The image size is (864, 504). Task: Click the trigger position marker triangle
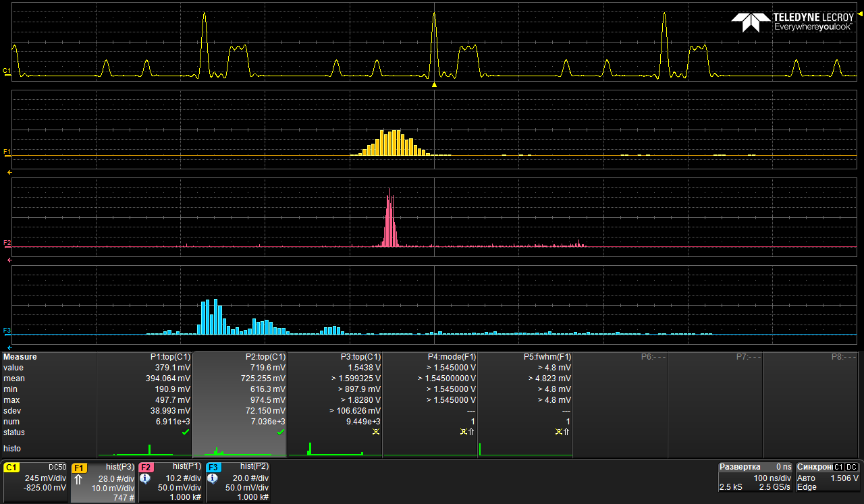click(434, 85)
